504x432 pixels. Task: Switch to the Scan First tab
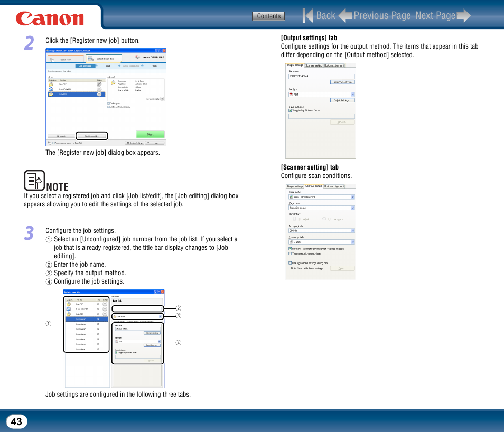click(66, 59)
